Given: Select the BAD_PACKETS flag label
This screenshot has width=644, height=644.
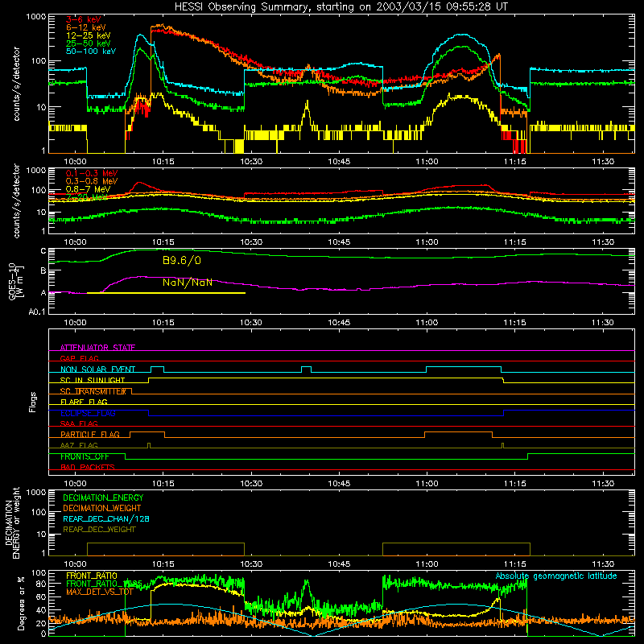Looking at the screenshot, I should (x=88, y=467).
